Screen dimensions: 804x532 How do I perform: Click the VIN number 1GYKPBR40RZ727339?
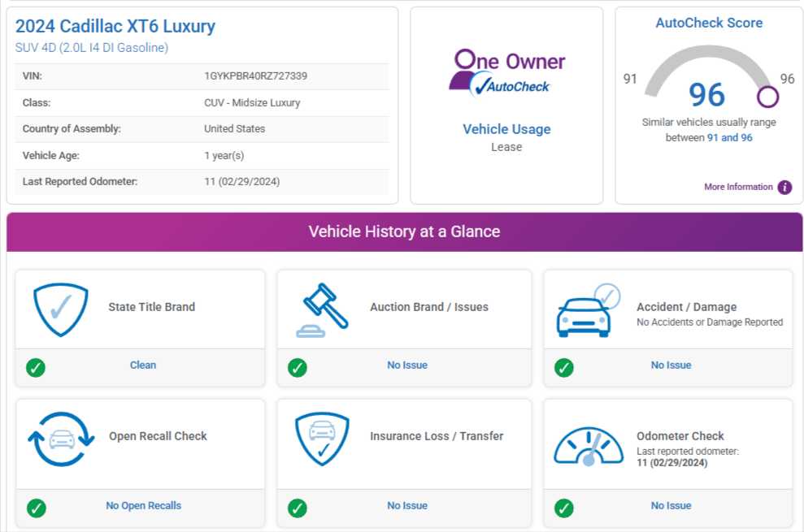pyautogui.click(x=255, y=76)
